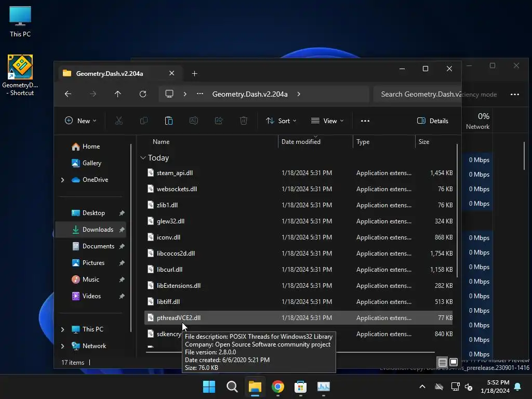Open Documents quick access folder

[98, 246]
